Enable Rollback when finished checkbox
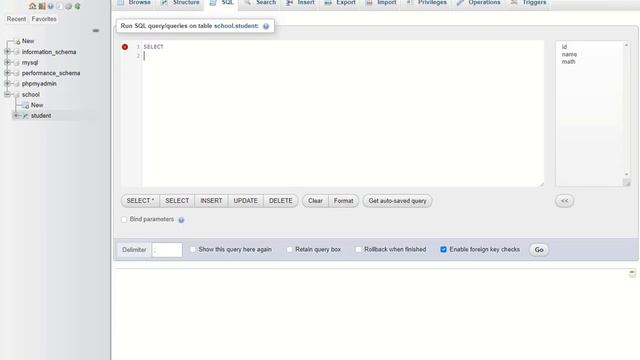The height and width of the screenshot is (360, 640). 358,249
